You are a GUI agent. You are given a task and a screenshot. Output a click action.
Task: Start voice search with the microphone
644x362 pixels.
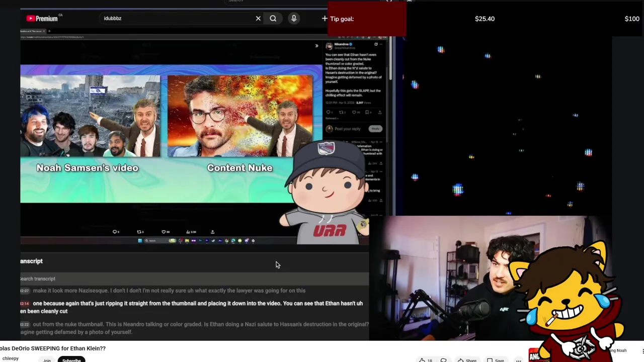click(x=294, y=19)
